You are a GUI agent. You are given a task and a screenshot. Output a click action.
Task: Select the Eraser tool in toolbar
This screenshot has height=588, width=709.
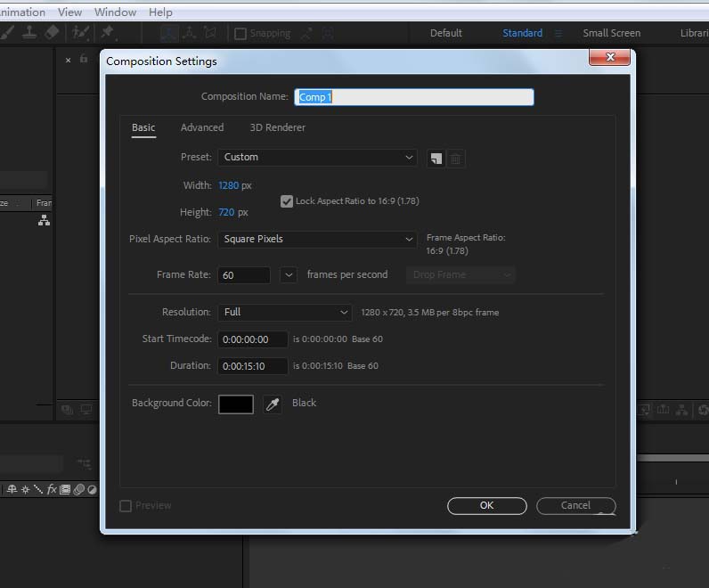click(x=51, y=32)
